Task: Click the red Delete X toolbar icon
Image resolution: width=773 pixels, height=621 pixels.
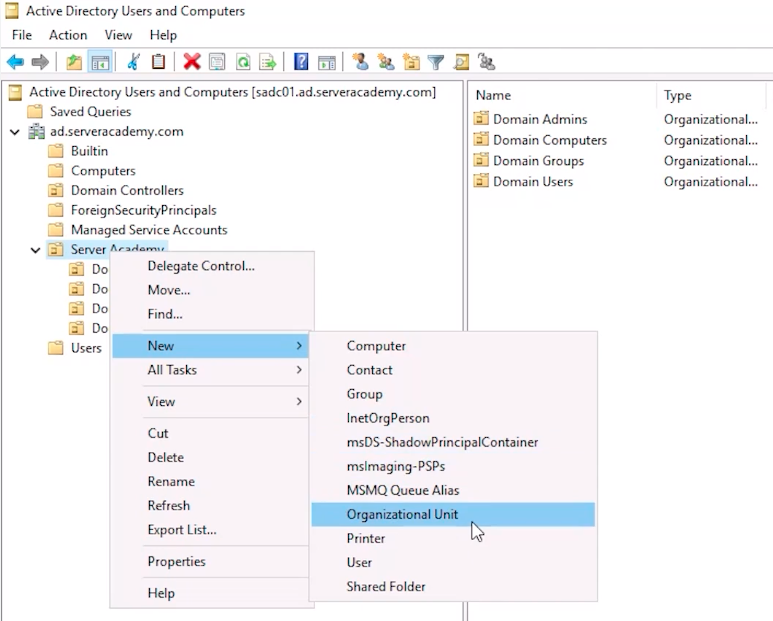Action: [x=191, y=62]
